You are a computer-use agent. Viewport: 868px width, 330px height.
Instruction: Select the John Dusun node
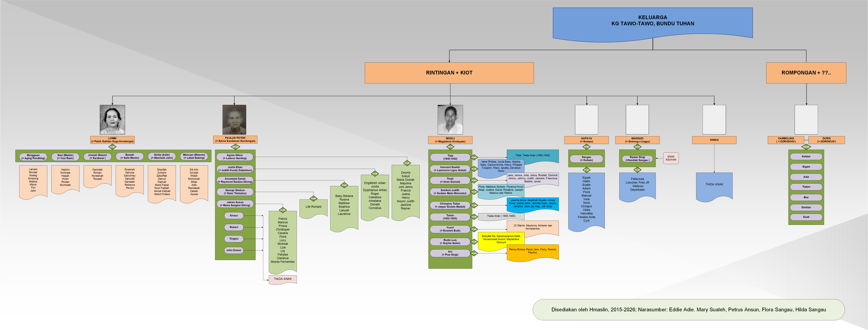tap(234, 250)
